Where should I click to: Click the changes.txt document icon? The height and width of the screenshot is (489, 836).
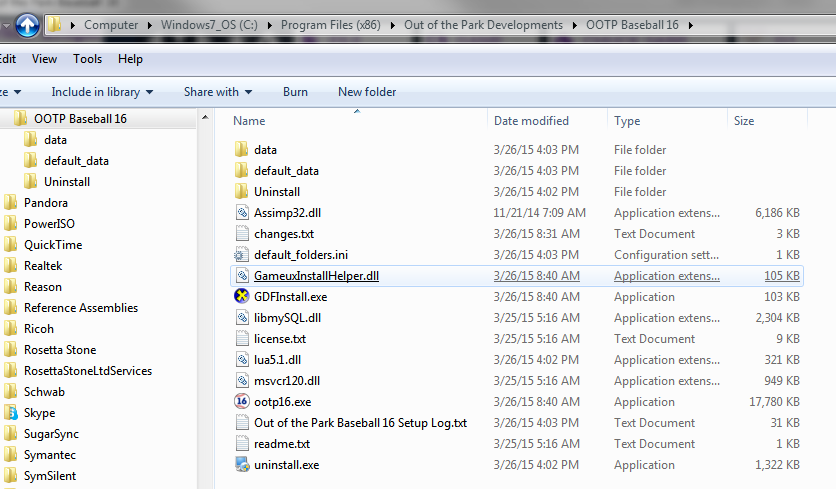pos(241,234)
